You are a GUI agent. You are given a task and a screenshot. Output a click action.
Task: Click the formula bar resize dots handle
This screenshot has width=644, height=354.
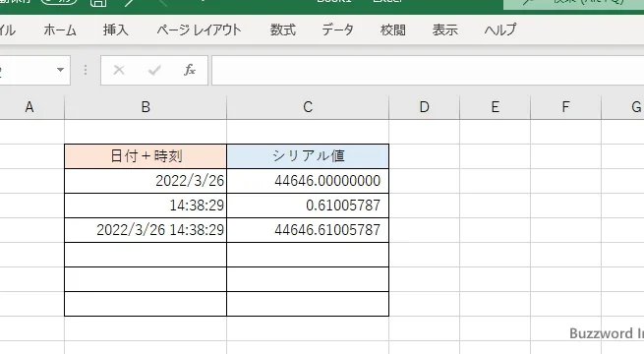click(x=86, y=70)
